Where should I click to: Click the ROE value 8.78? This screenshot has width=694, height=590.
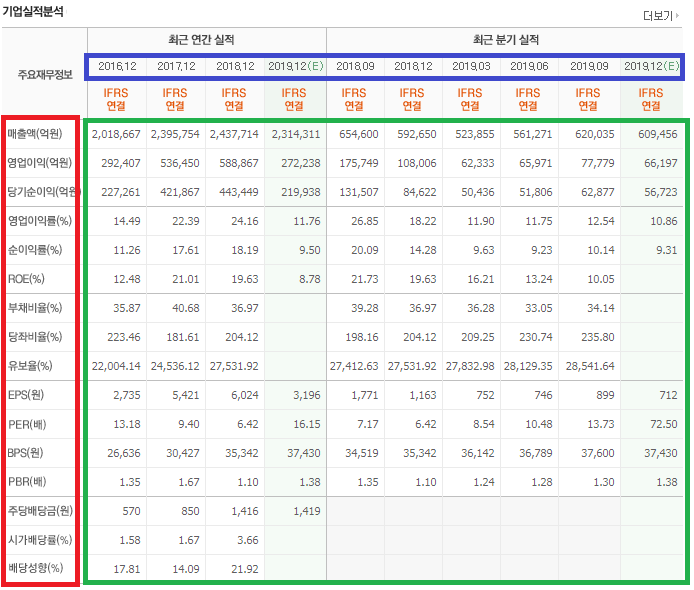309,279
